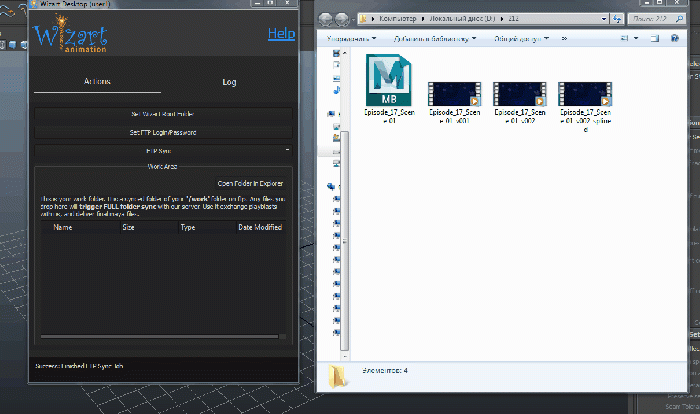Image resolution: width=700 pixels, height=414 pixels.
Task: Open the Wizart Help link
Action: pyautogui.click(x=281, y=33)
